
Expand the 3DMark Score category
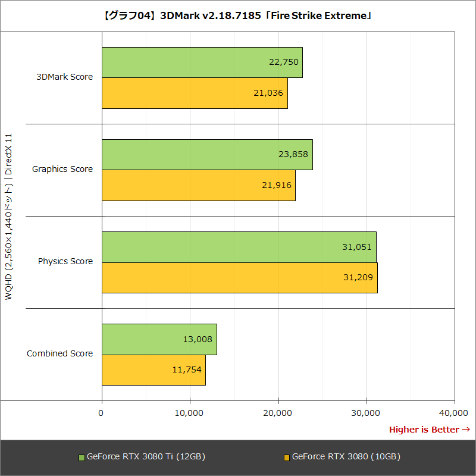coord(64,77)
